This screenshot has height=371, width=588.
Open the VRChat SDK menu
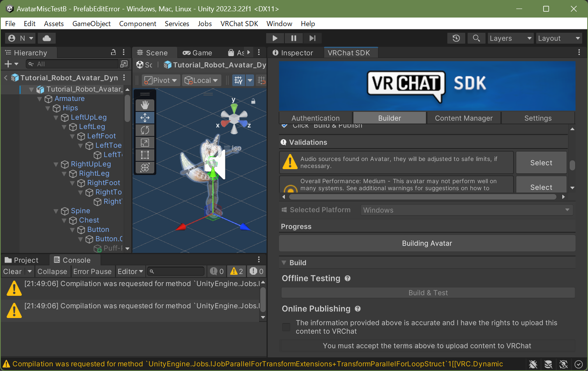pyautogui.click(x=239, y=23)
